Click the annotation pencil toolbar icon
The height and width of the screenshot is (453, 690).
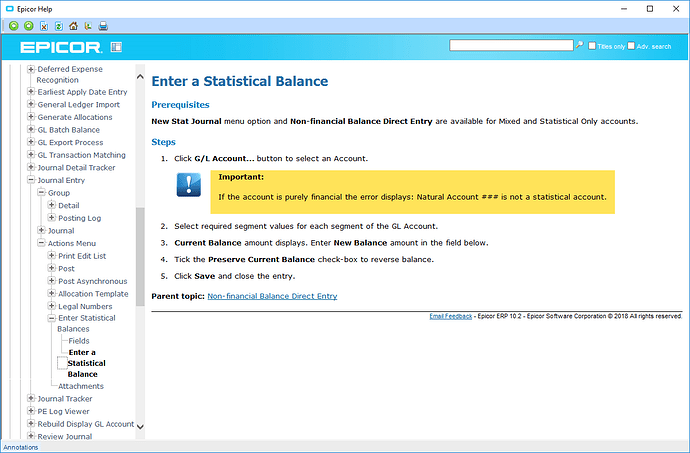(88, 26)
